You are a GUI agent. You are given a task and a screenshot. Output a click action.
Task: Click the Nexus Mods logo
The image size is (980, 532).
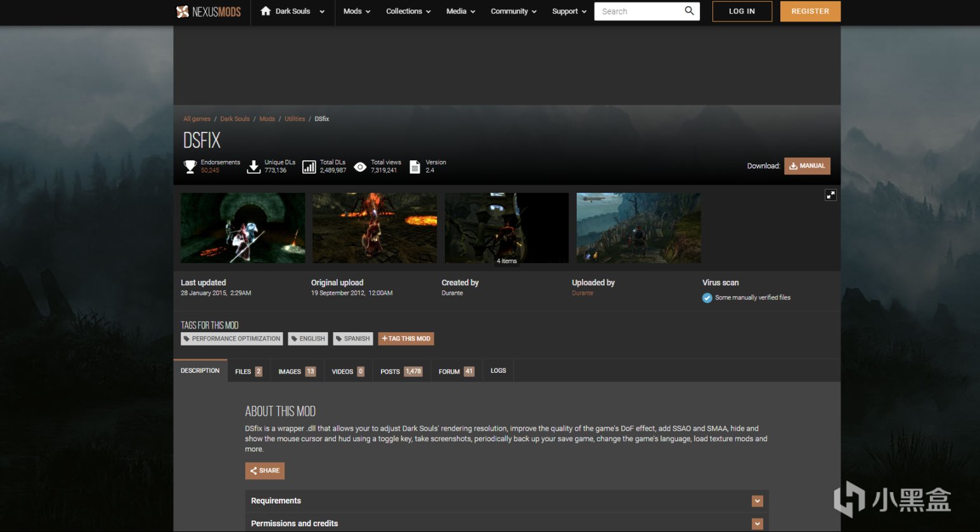209,11
